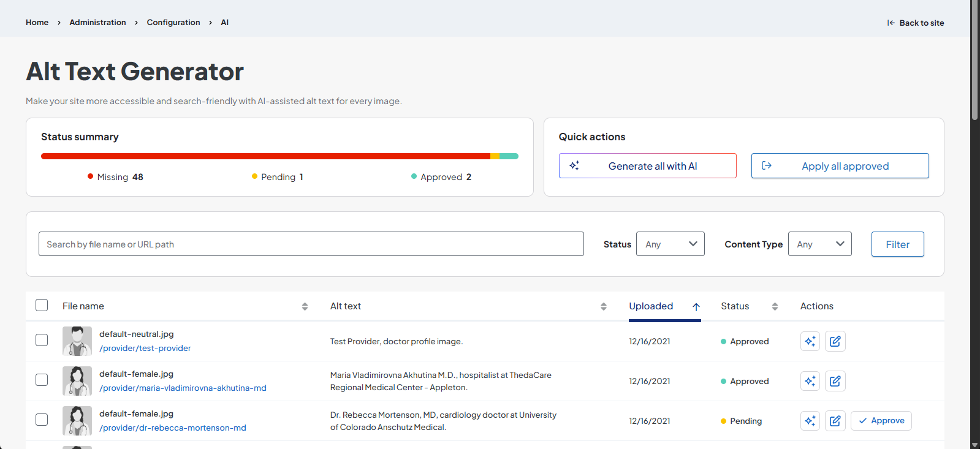Viewport: 980px width, 449px height.
Task: Click the Back to site arrow icon
Action: (x=891, y=23)
